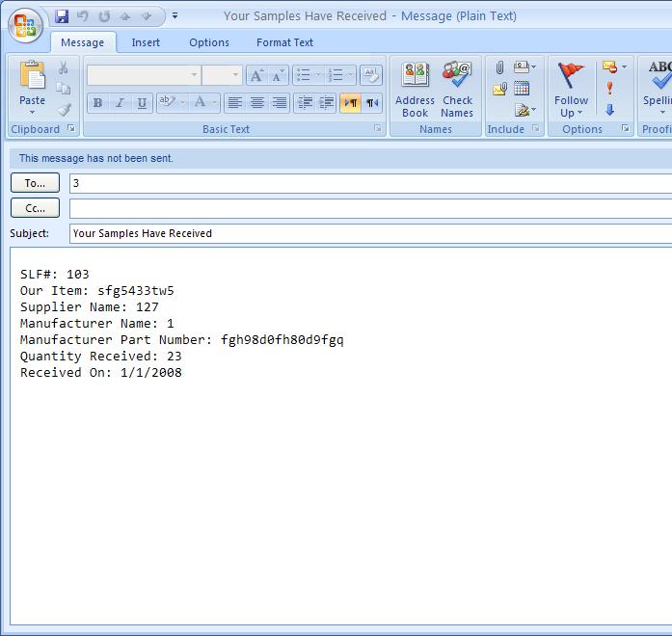Viewport: 672px width, 636px height.
Task: Open the Options tab
Action: point(209,42)
